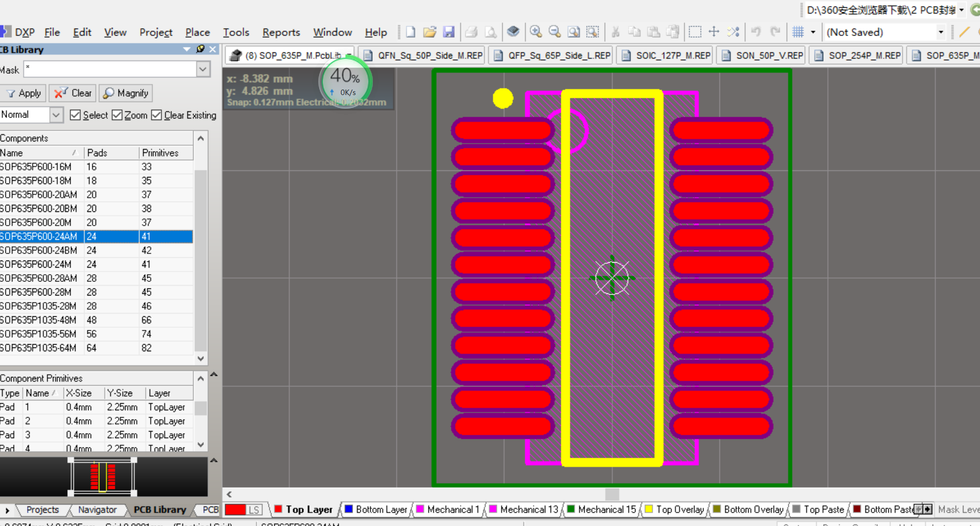
Task: Click the Paste icon in toolbar
Action: point(653,32)
